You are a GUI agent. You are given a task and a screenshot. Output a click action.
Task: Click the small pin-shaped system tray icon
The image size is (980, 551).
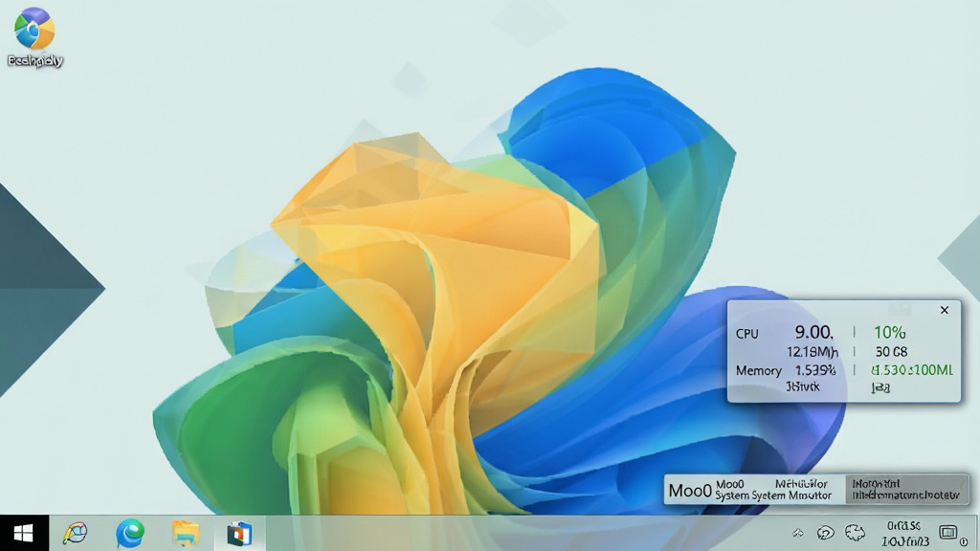tap(798, 533)
